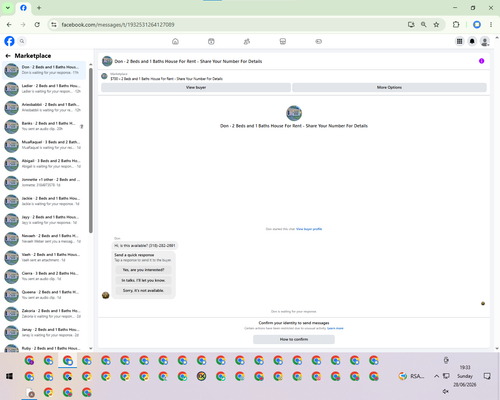
Task: Open the Banks conversation
Action: (44, 126)
